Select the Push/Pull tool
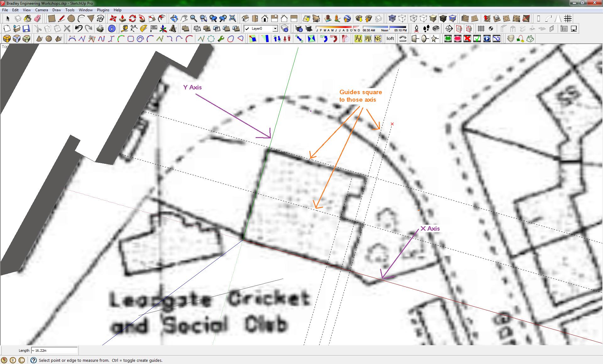Viewport: 603px width, 364px height. click(123, 19)
